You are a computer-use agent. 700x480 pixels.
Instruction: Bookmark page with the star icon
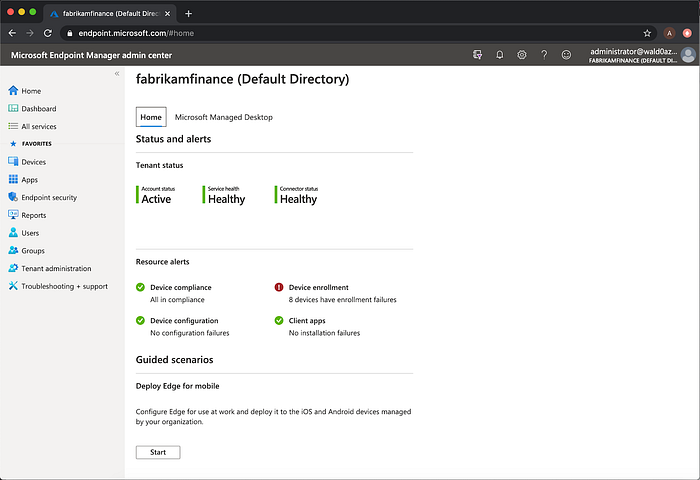point(647,33)
